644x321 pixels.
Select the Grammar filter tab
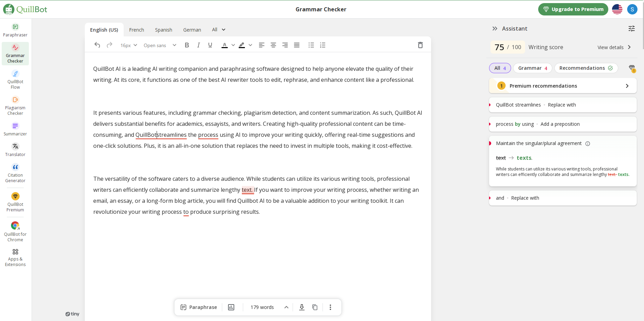click(x=532, y=68)
